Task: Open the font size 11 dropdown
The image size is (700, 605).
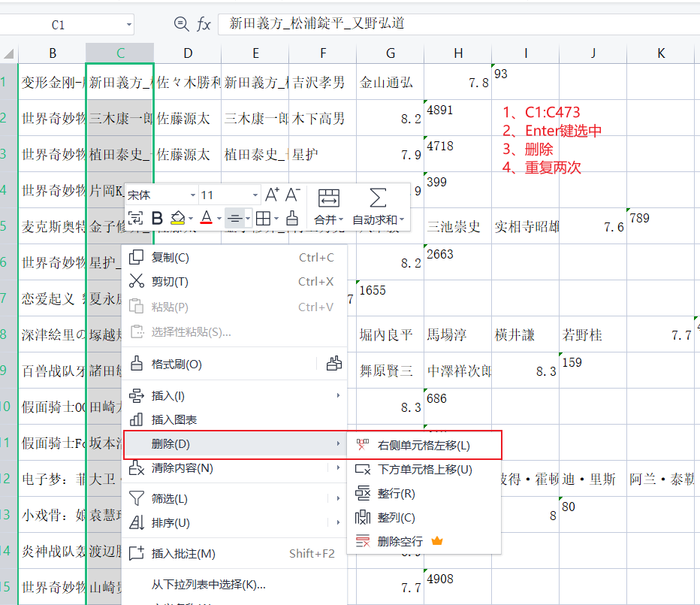Action: tap(255, 195)
